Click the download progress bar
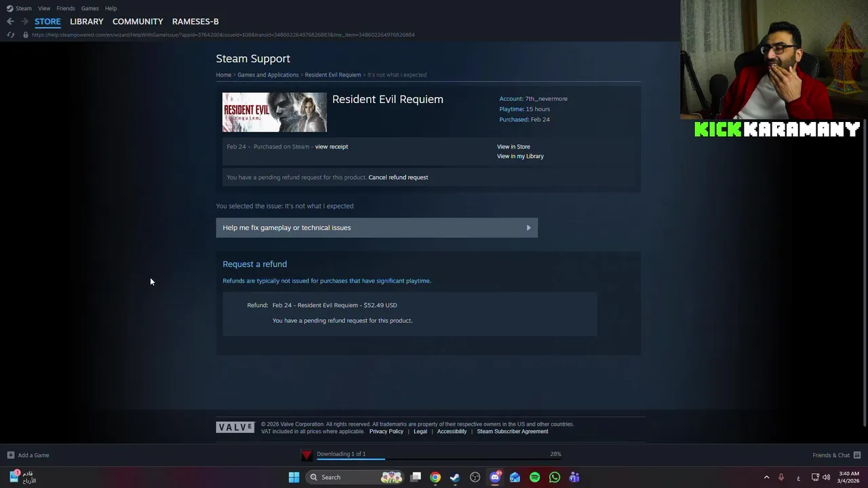Viewport: 868px width, 488px height. (439, 460)
